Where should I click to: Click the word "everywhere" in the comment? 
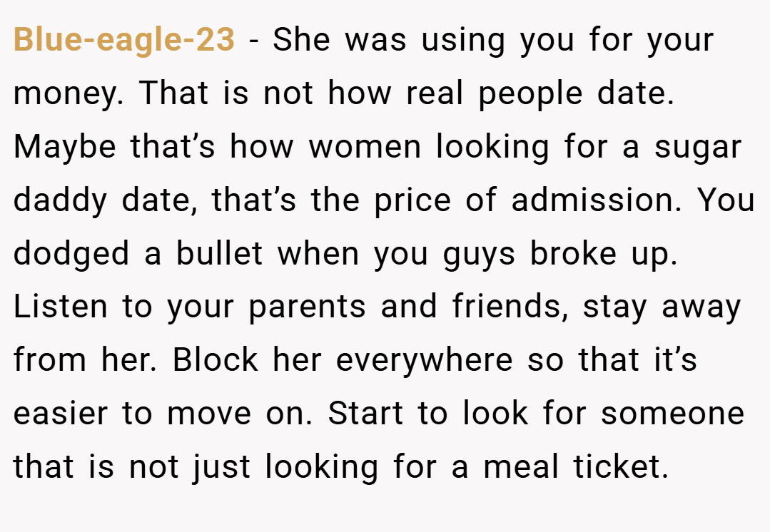tap(425, 361)
